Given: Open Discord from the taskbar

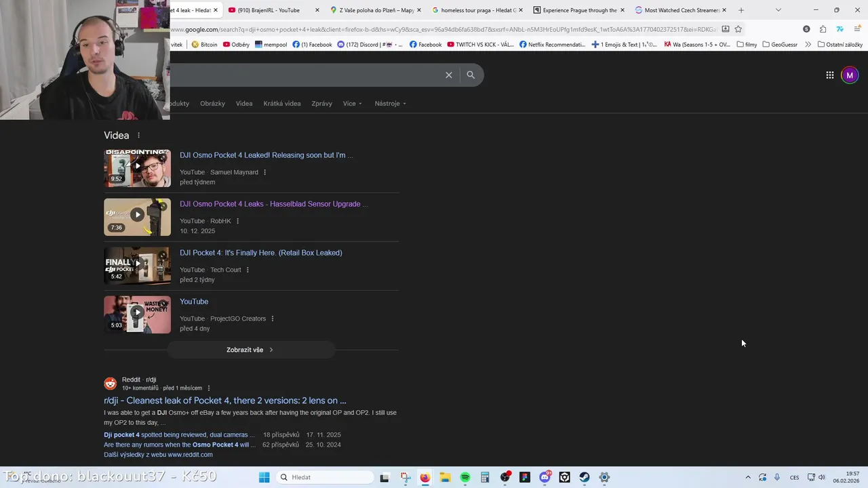Looking at the screenshot, I should point(545,477).
